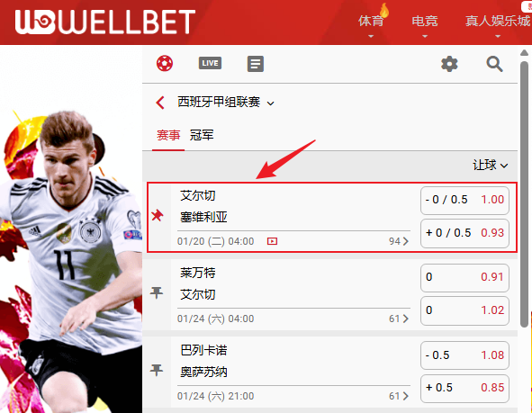The image size is (532, 413).
Task: Unpin the 艾尔切 vs 塞维利亚 match
Action: click(158, 215)
